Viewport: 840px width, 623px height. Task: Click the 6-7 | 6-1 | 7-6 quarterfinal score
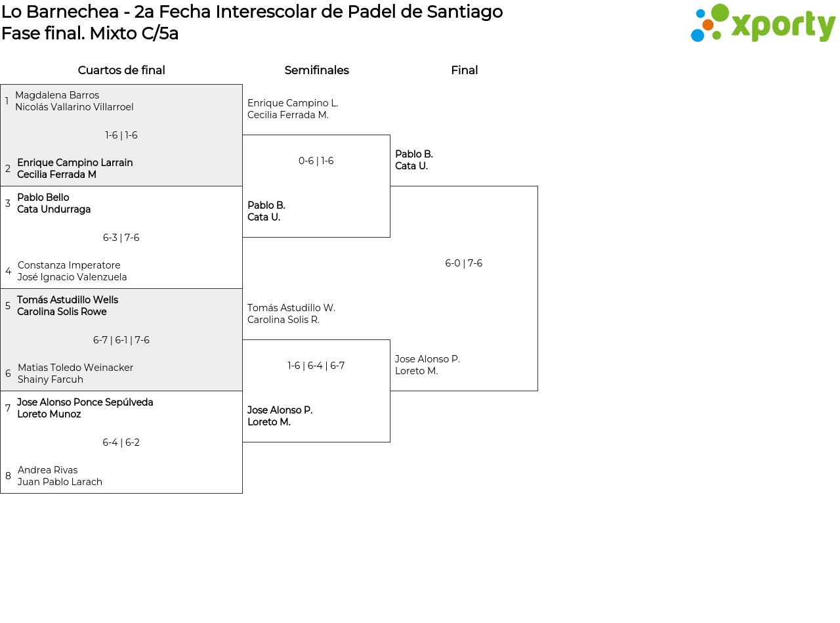(121, 340)
